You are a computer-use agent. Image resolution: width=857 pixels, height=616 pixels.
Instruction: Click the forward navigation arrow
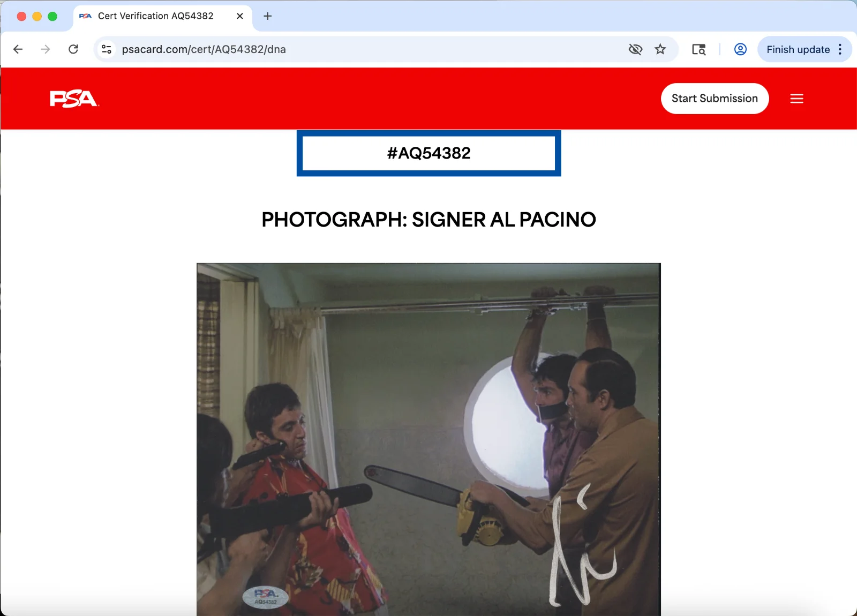pyautogui.click(x=46, y=49)
